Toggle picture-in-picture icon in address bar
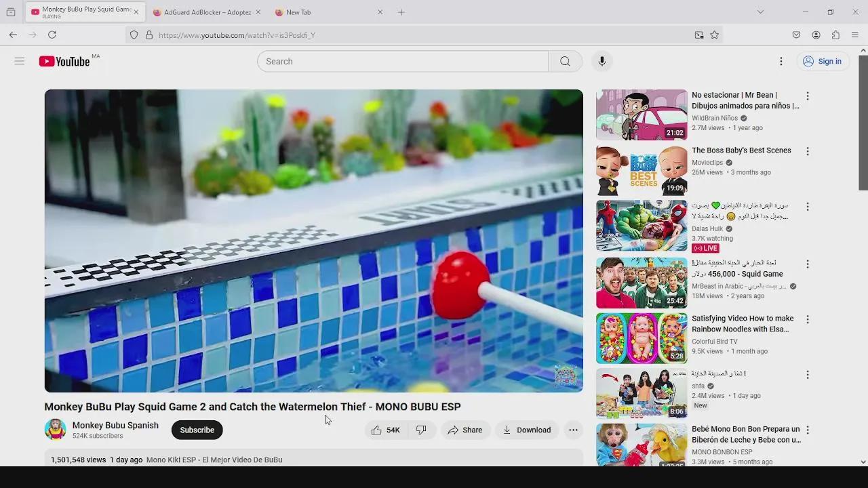Viewport: 868px width, 488px height. [x=699, y=35]
